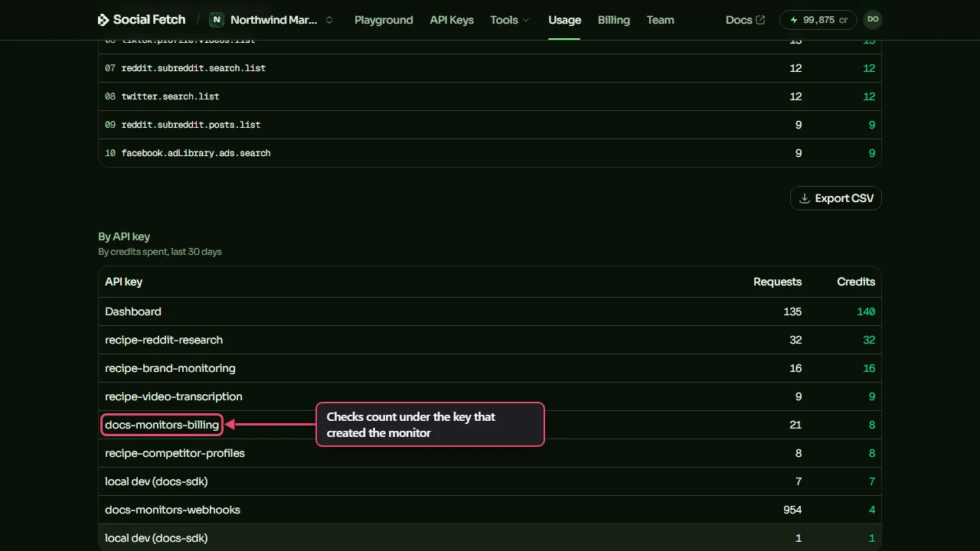Click the 21 requests value for docs-monitors-billing
The height and width of the screenshot is (551, 980).
tap(795, 425)
